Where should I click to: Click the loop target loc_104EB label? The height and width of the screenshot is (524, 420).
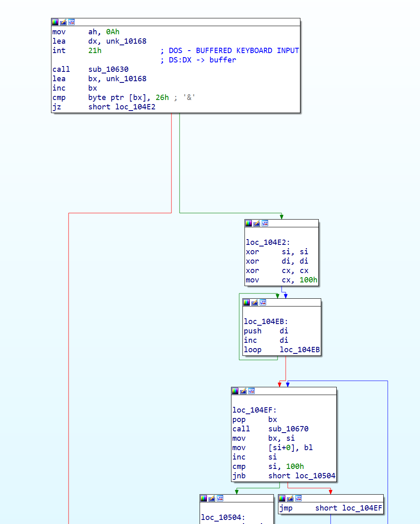pos(300,350)
